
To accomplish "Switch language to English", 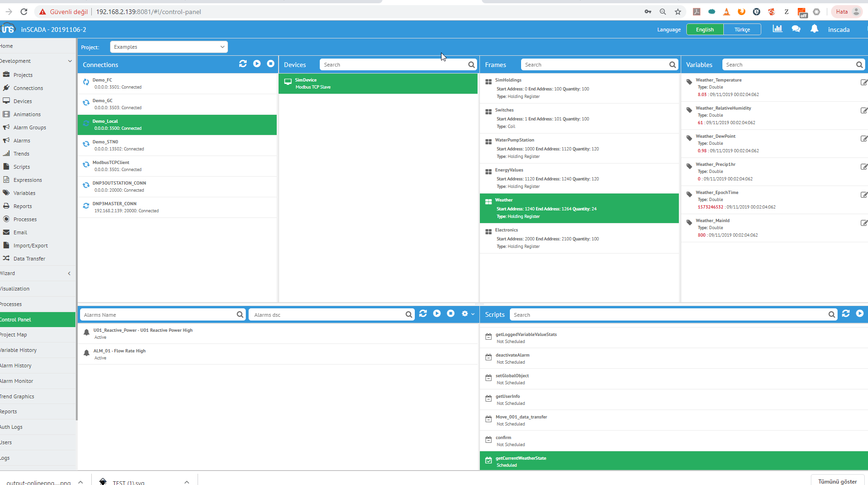I will (x=705, y=30).
